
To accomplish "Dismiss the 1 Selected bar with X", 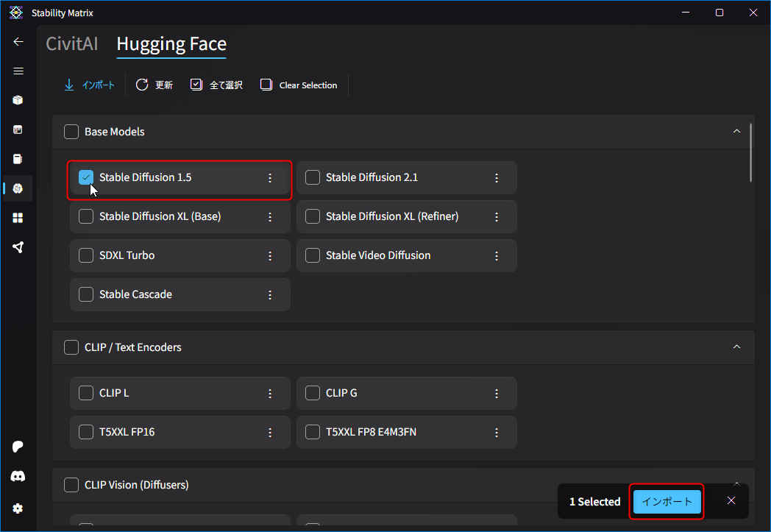I will coord(731,501).
